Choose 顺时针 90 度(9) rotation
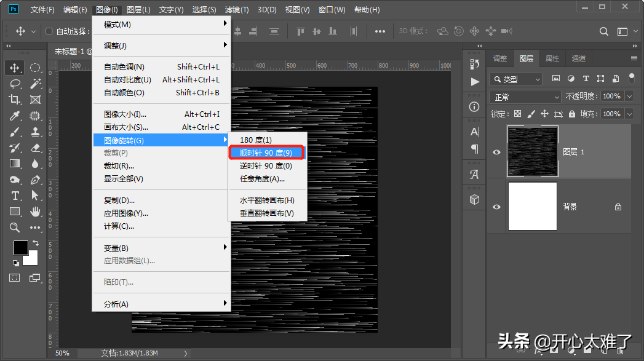 (x=266, y=153)
